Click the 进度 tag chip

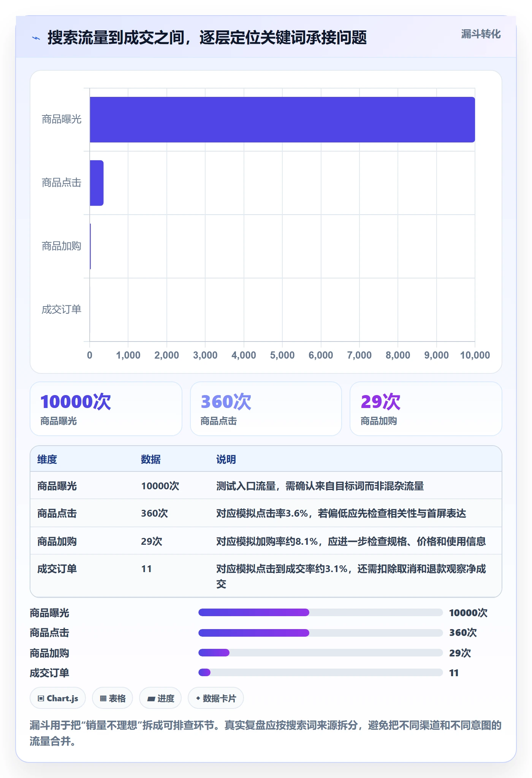pyautogui.click(x=160, y=698)
